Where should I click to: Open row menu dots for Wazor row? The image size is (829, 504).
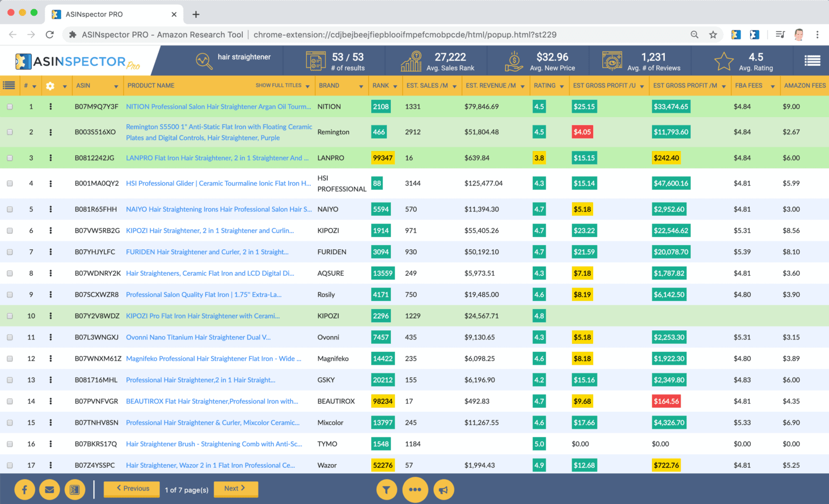[51, 465]
